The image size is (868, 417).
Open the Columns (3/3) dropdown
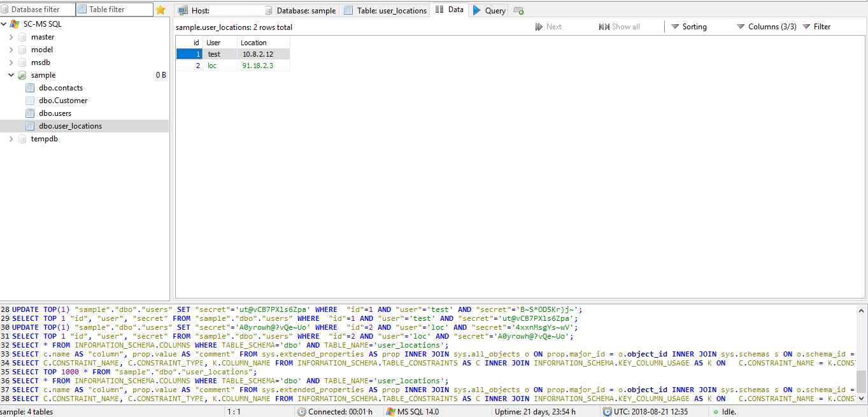point(766,27)
